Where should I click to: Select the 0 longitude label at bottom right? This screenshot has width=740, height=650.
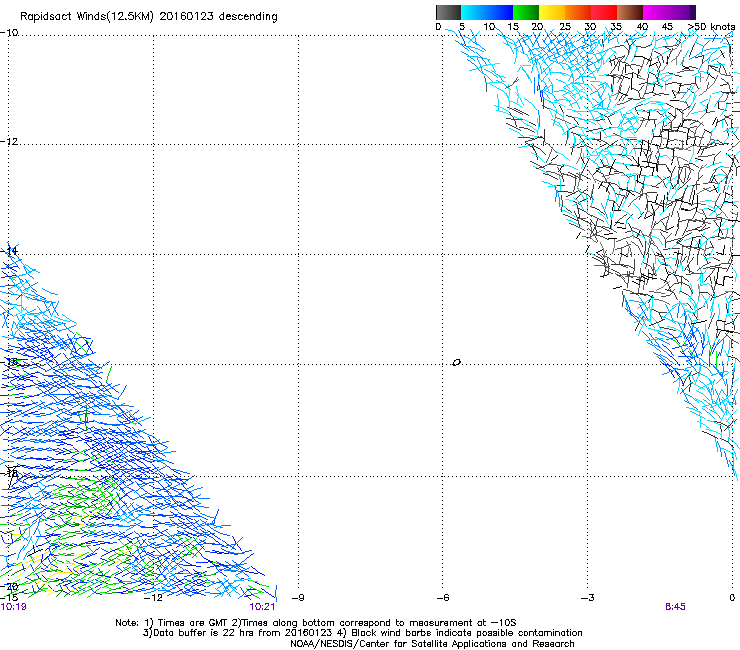pos(732,598)
